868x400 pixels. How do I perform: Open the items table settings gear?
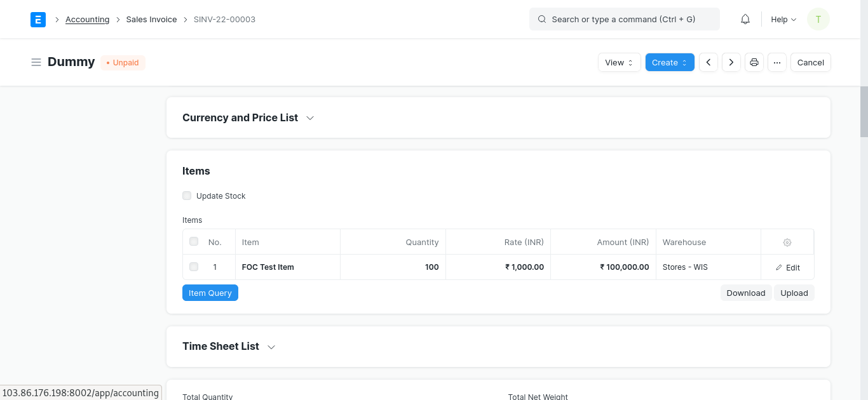coord(787,243)
